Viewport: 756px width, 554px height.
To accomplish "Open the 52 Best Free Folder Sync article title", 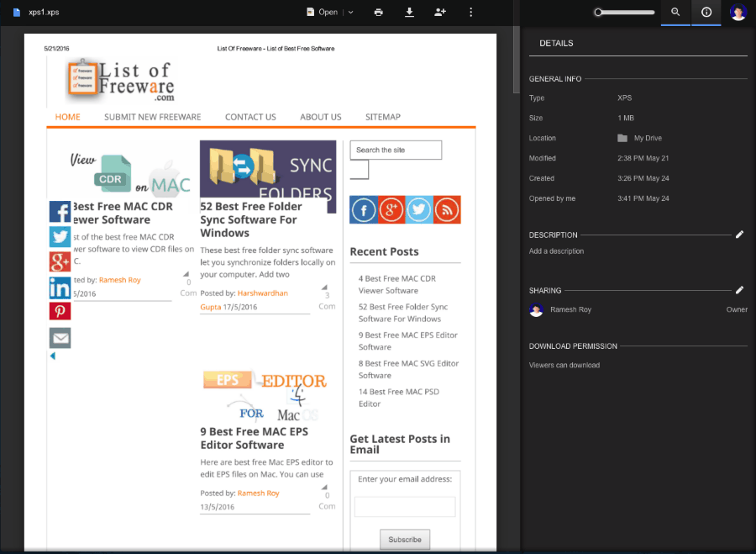I will pos(251,219).
